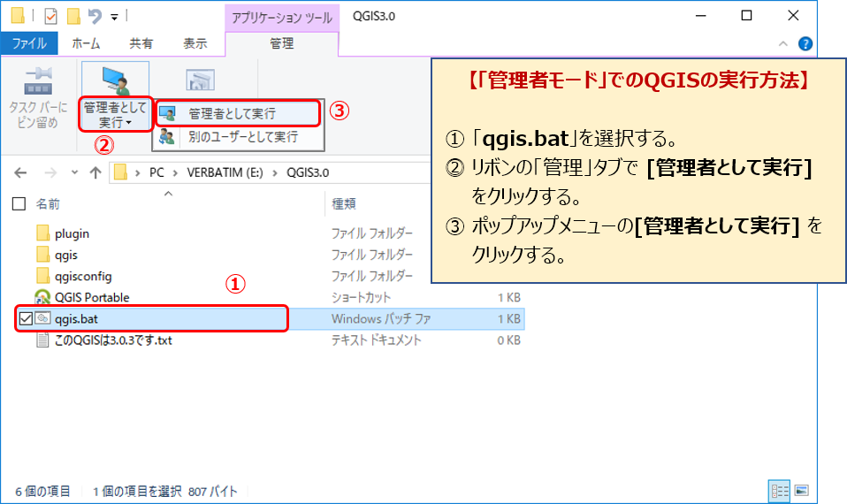Screen dimensions: 847x504
Task: Click the qgis.bat file name
Action: tap(76, 318)
